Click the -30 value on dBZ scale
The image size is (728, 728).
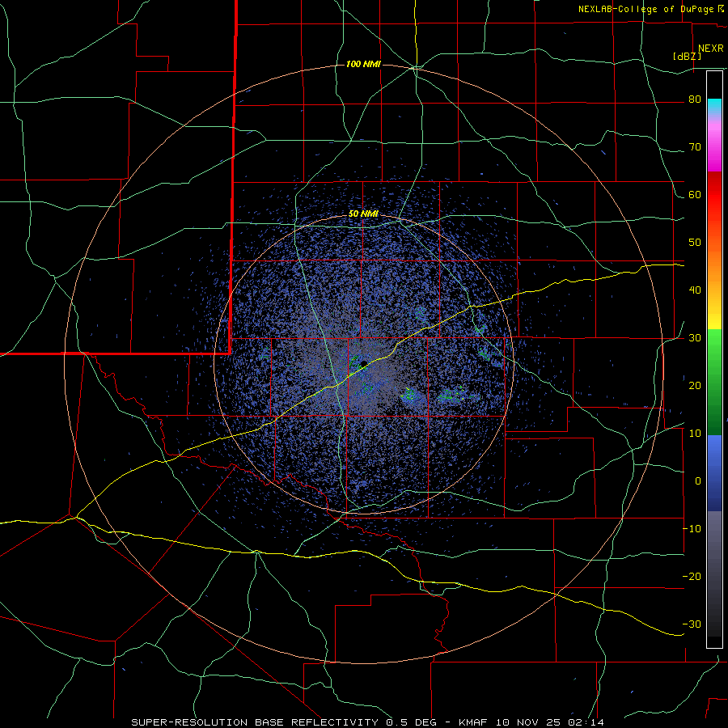click(x=692, y=624)
